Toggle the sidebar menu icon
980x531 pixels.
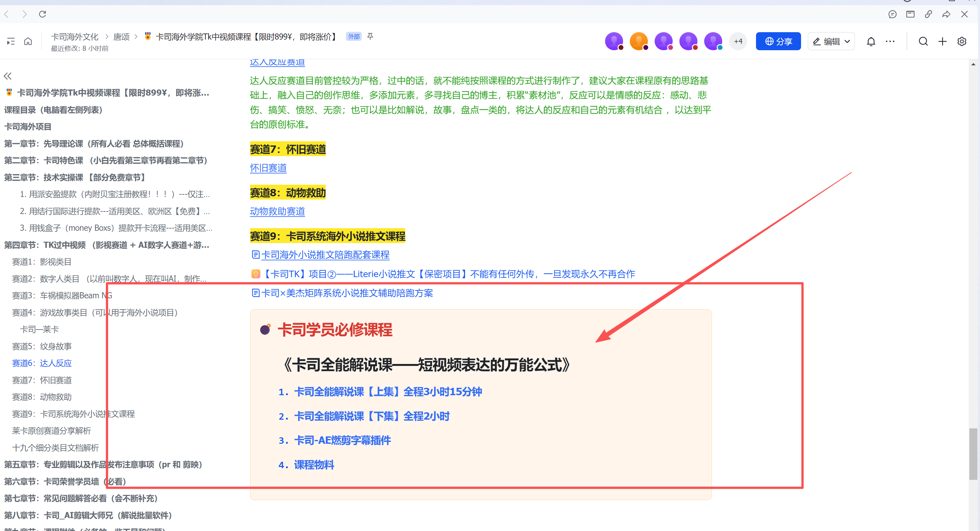click(x=11, y=42)
